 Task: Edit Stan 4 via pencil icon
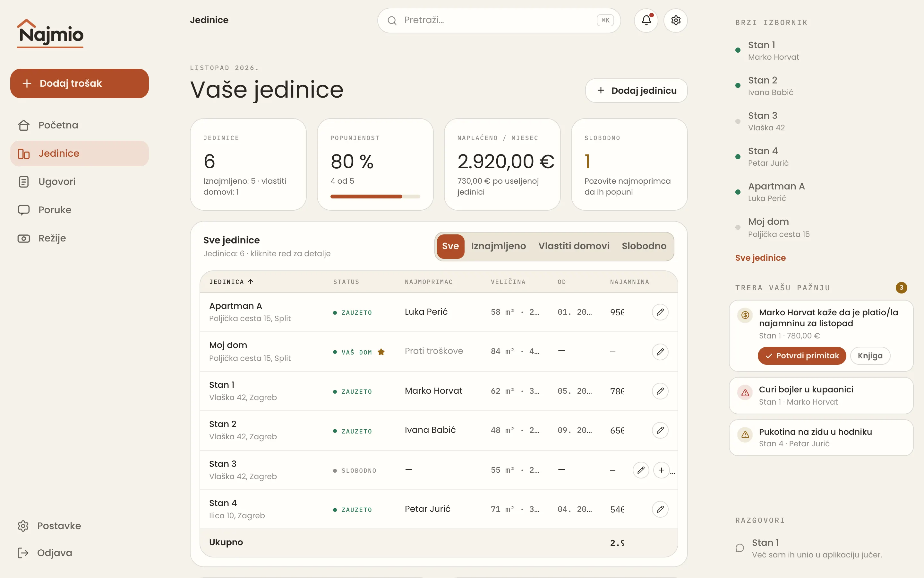tap(660, 509)
